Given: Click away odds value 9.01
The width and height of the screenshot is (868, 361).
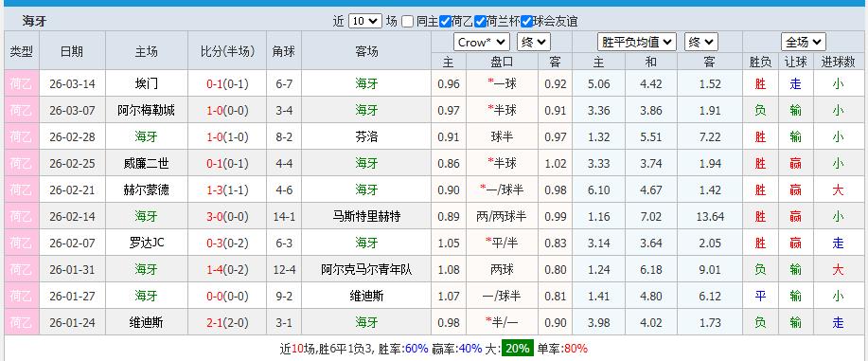Looking at the screenshot, I should coord(710,270).
